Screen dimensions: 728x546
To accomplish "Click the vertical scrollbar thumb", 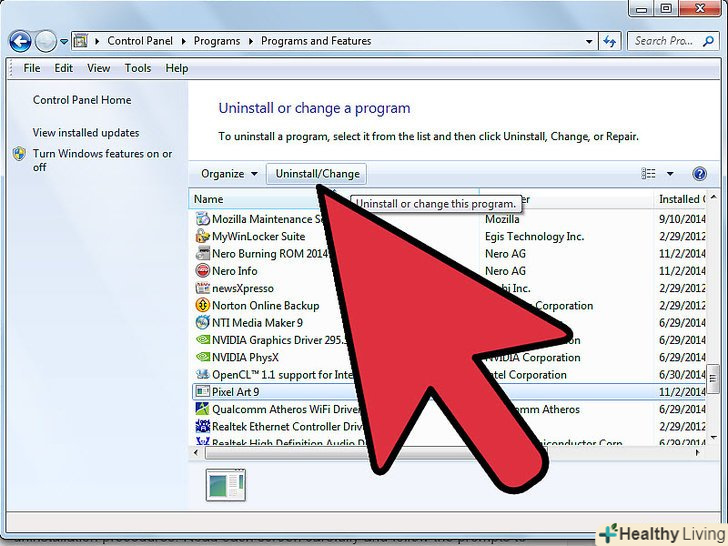I will point(713,378).
